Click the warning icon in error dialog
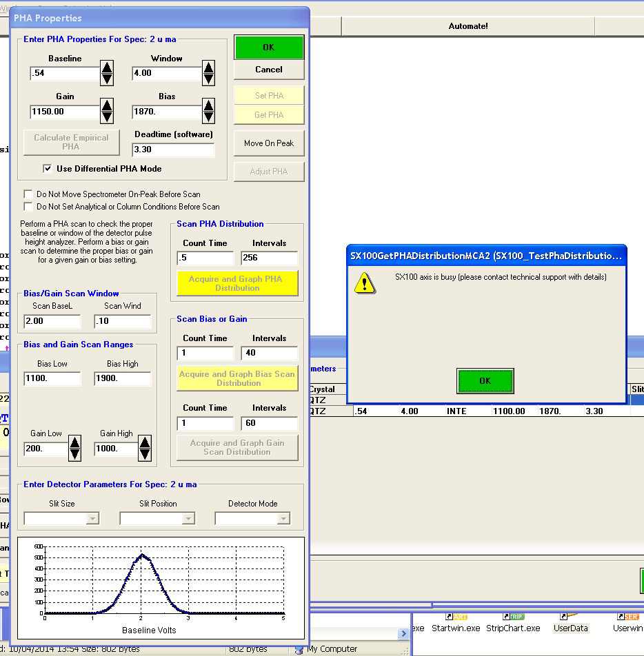This screenshot has width=644, height=656. pos(365,282)
